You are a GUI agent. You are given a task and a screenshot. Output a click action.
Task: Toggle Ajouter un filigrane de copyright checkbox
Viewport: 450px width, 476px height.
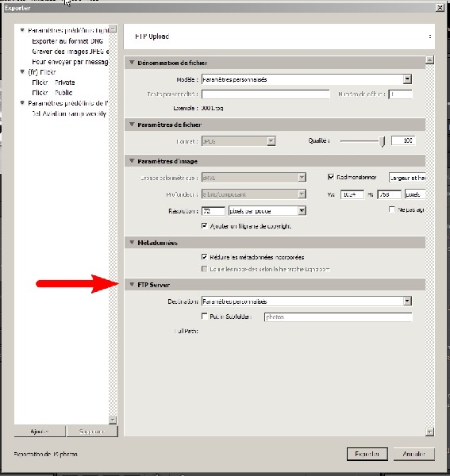pos(204,225)
